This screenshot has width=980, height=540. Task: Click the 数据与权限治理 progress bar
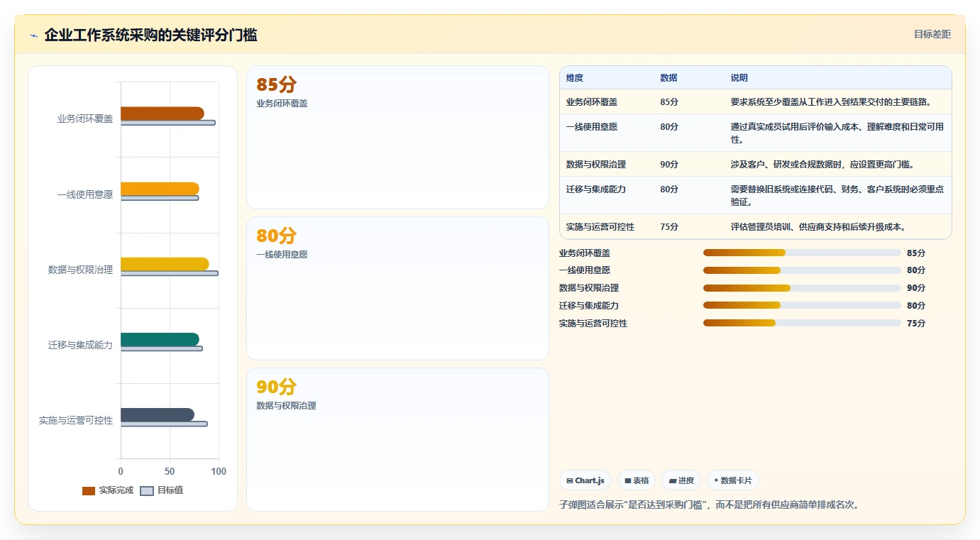pyautogui.click(x=802, y=288)
